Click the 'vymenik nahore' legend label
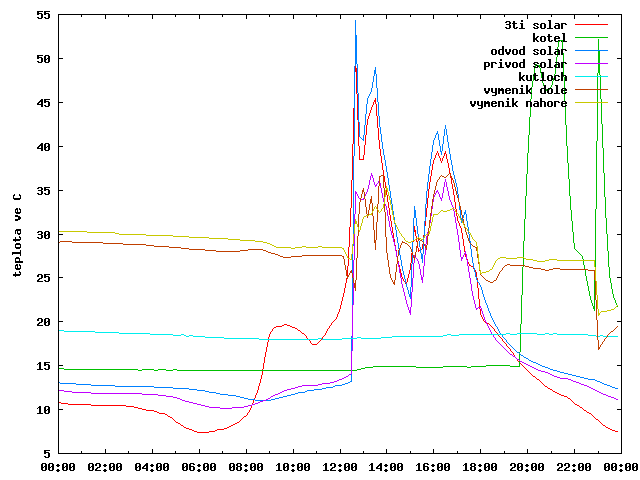 click(x=518, y=103)
